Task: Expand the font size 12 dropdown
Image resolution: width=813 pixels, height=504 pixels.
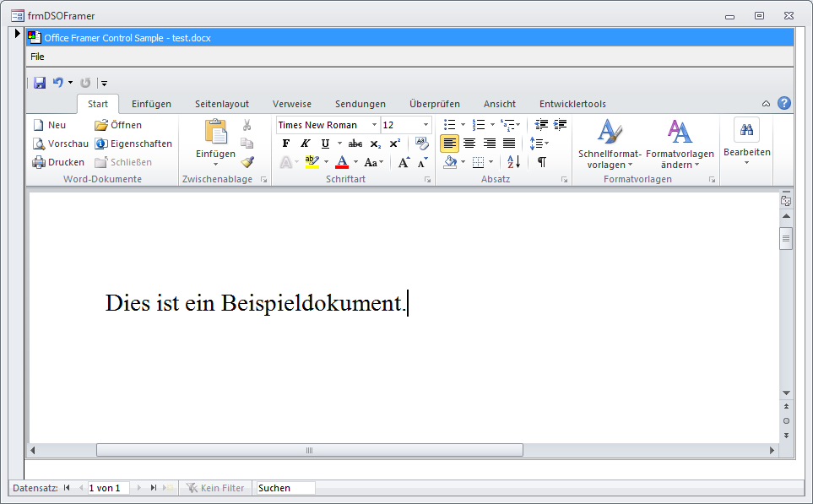Action: 425,125
